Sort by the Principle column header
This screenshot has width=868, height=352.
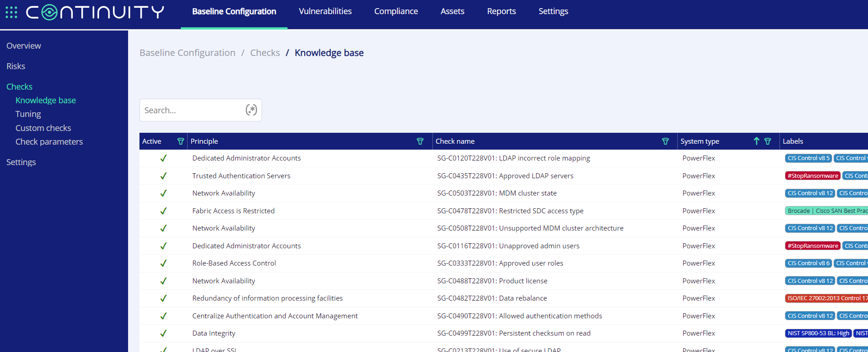point(204,141)
